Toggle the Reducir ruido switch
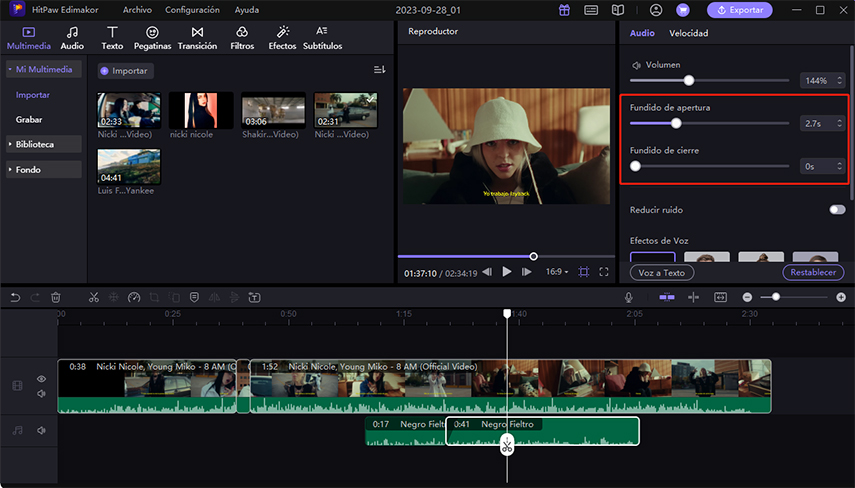This screenshot has height=488, width=855. point(837,210)
